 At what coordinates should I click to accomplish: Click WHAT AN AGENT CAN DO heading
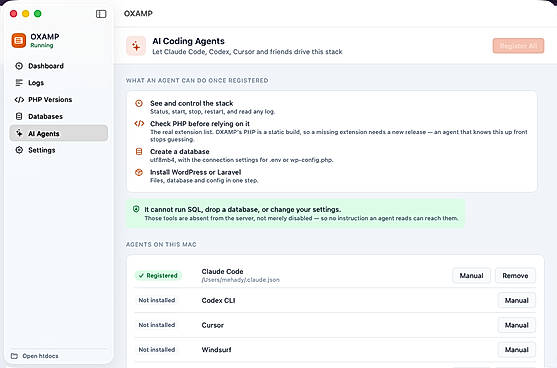tap(197, 81)
